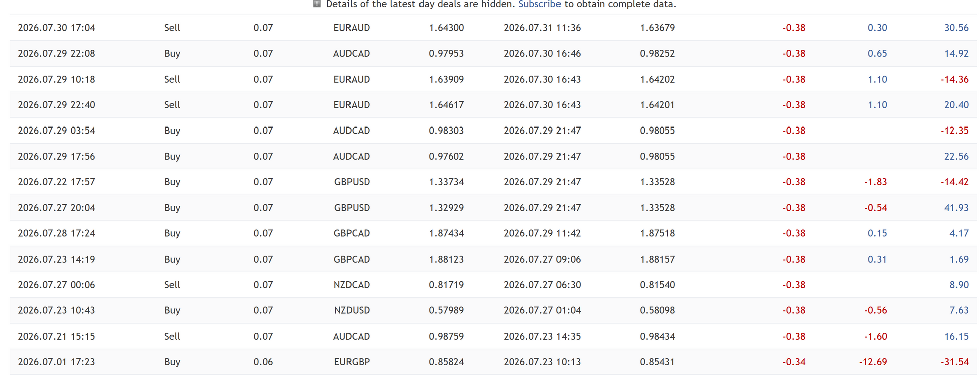Click the 0.06 volume cell
Screen dimensions: 980x381
tap(263, 362)
